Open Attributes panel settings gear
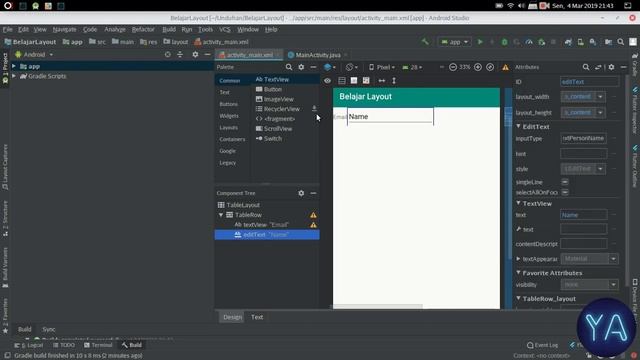640x360 pixels. [611, 67]
